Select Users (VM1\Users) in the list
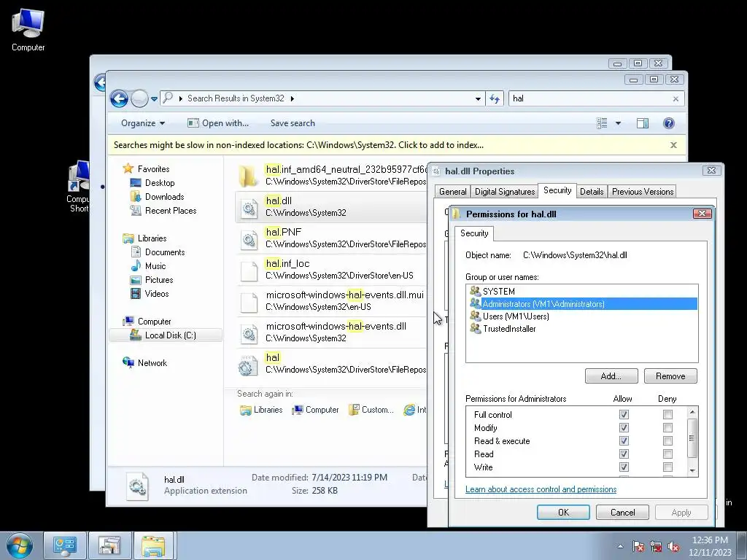The image size is (747, 560). [x=581, y=316]
